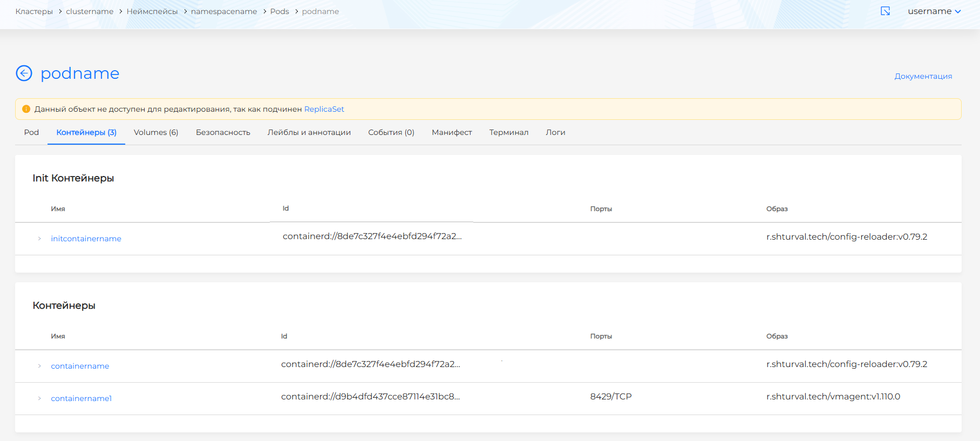Select the Безопасность tab
The width and height of the screenshot is (980, 441).
click(x=223, y=132)
